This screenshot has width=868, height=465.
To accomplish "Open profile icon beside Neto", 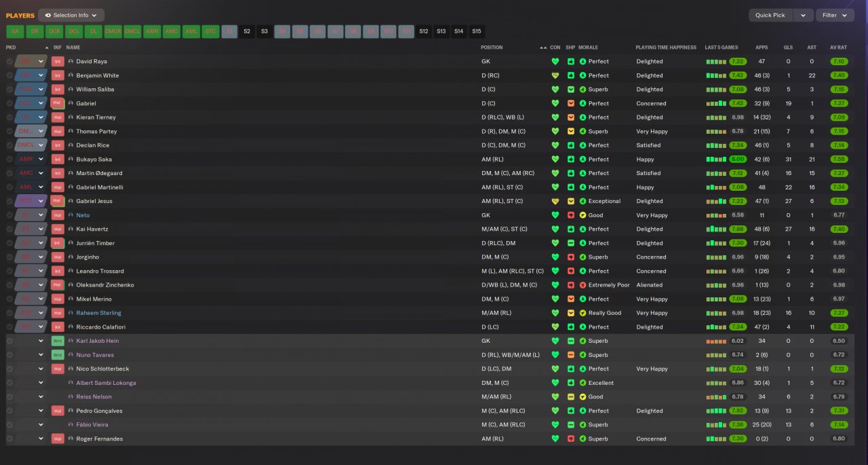I will point(71,215).
